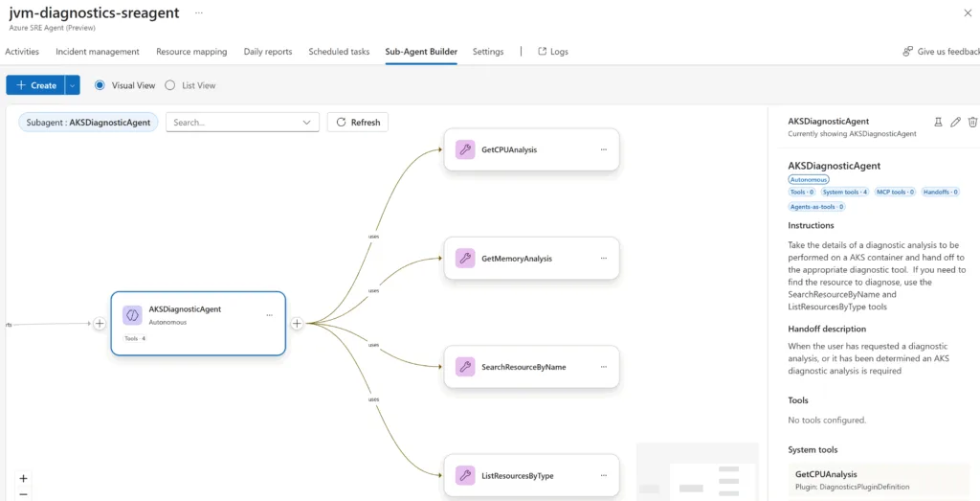Screen dimensions: 980x501
Task: Select the SearchResourceByName node label
Action: pyautogui.click(x=523, y=367)
